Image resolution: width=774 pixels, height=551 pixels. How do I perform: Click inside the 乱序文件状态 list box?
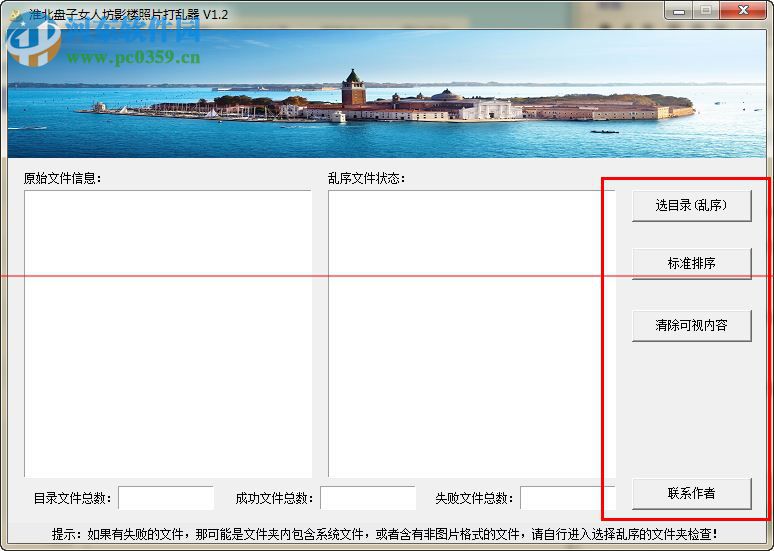click(472, 334)
